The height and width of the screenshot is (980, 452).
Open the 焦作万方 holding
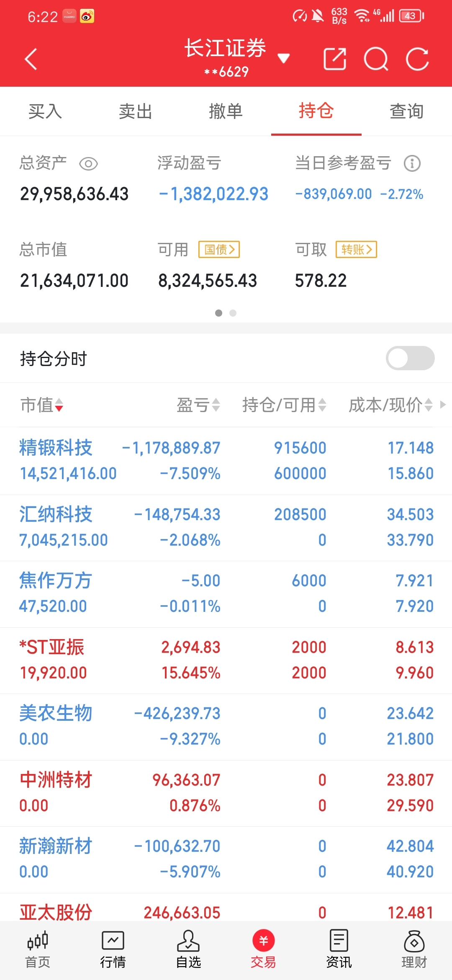226,594
